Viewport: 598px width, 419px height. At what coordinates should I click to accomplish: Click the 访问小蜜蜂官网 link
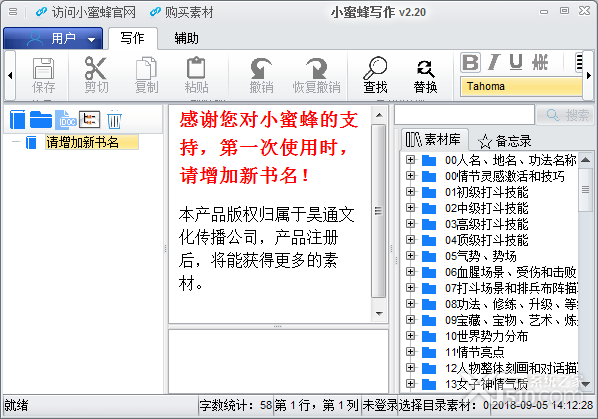[x=86, y=12]
